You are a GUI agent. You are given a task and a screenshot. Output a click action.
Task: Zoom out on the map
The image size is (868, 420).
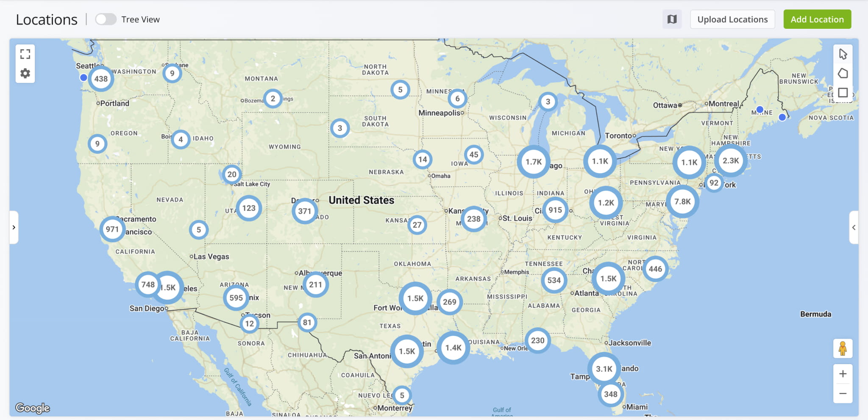point(843,393)
